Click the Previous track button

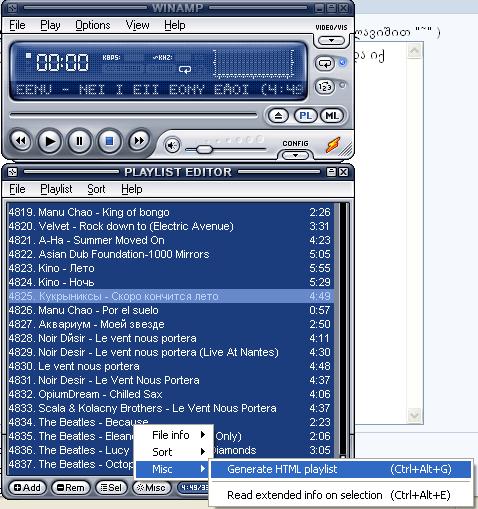coord(21,141)
